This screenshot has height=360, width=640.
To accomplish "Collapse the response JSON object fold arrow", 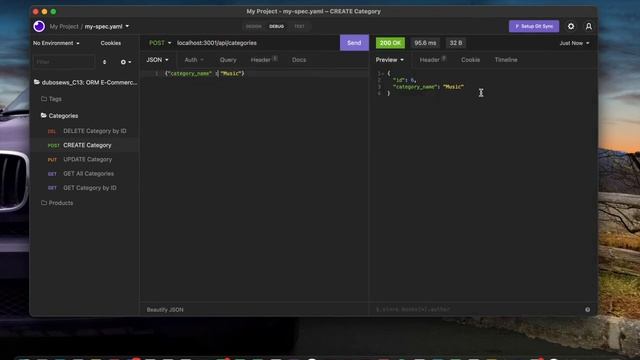I will (383, 73).
